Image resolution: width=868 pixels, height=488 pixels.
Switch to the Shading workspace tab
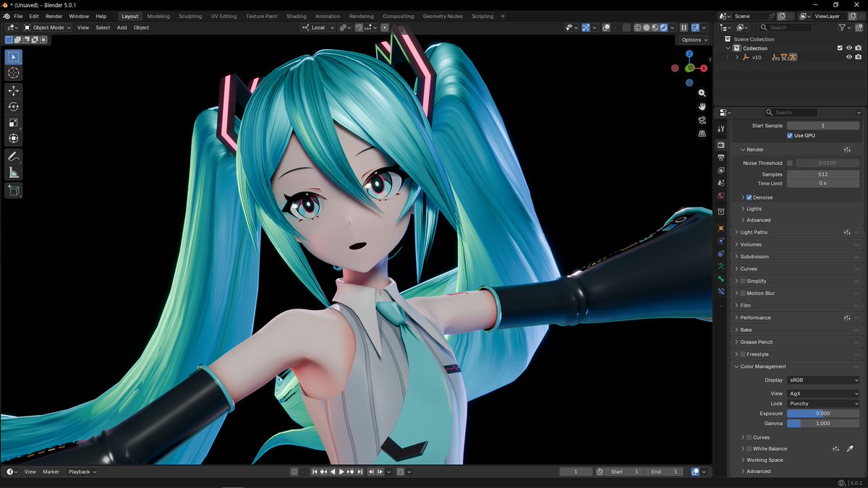(296, 16)
